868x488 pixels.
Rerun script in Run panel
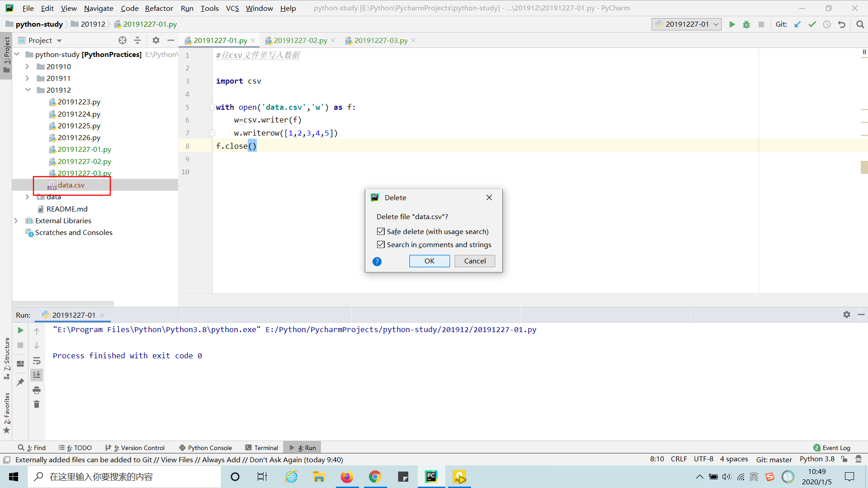pos(20,330)
